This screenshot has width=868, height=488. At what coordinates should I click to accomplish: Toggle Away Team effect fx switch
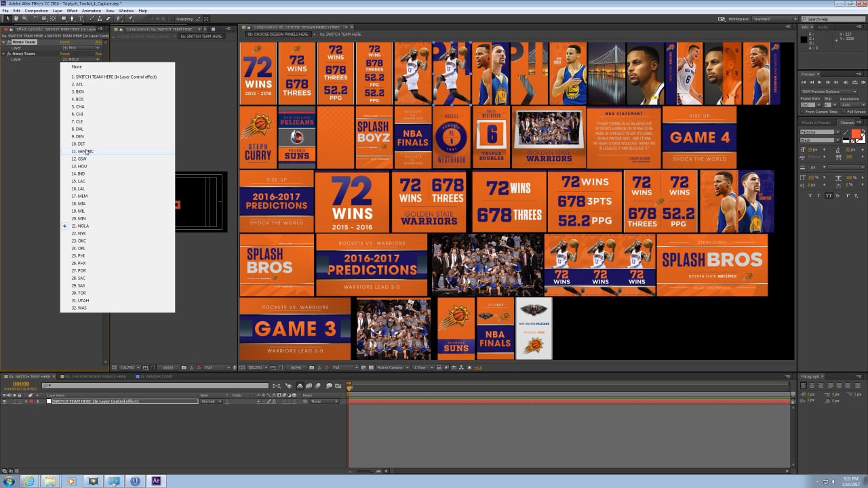point(9,54)
